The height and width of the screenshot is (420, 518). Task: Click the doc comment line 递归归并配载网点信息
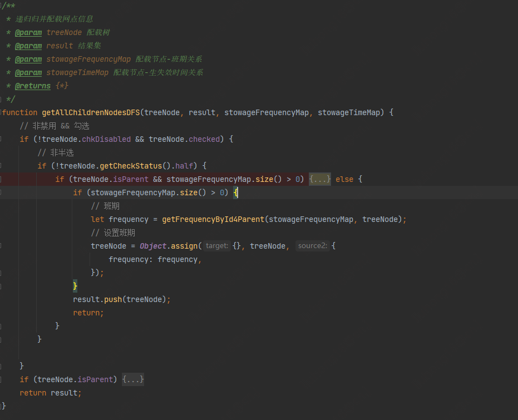pos(54,19)
